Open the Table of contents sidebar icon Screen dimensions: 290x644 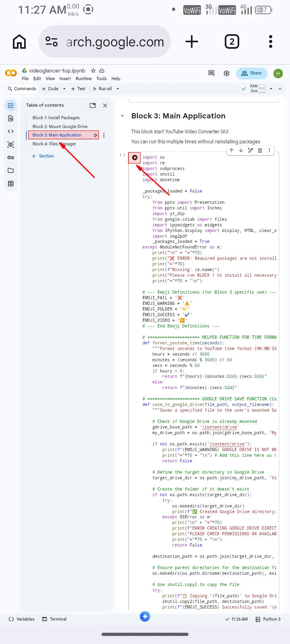(x=11, y=106)
